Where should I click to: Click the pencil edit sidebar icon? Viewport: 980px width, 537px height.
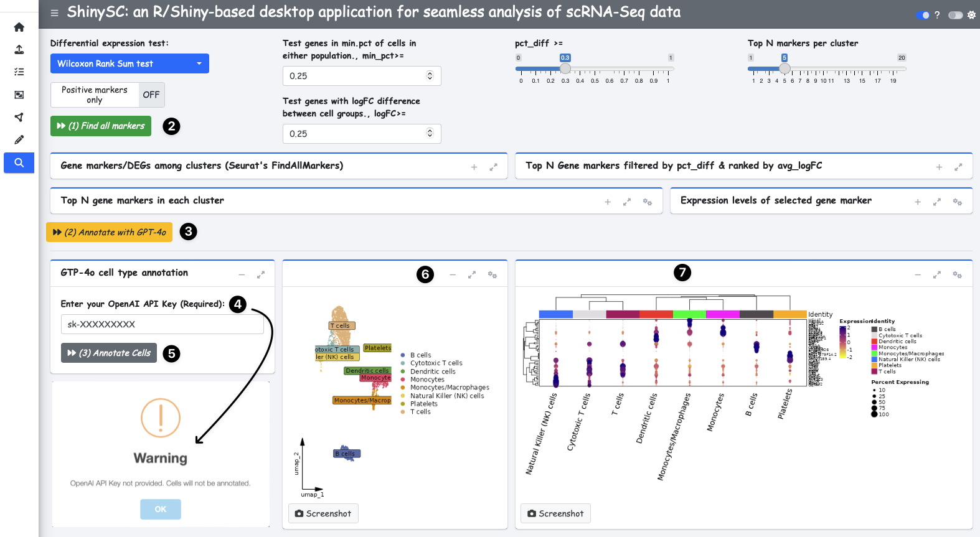[x=19, y=140]
